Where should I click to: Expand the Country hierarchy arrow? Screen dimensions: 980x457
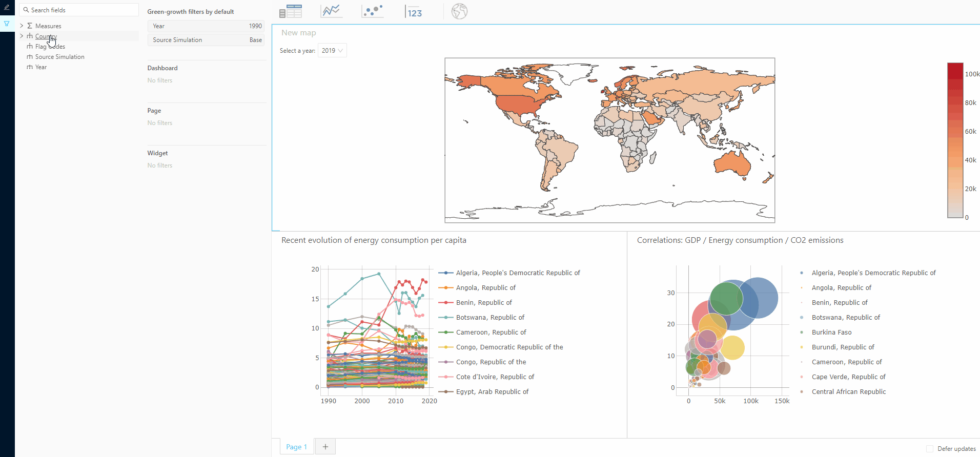tap(22, 36)
